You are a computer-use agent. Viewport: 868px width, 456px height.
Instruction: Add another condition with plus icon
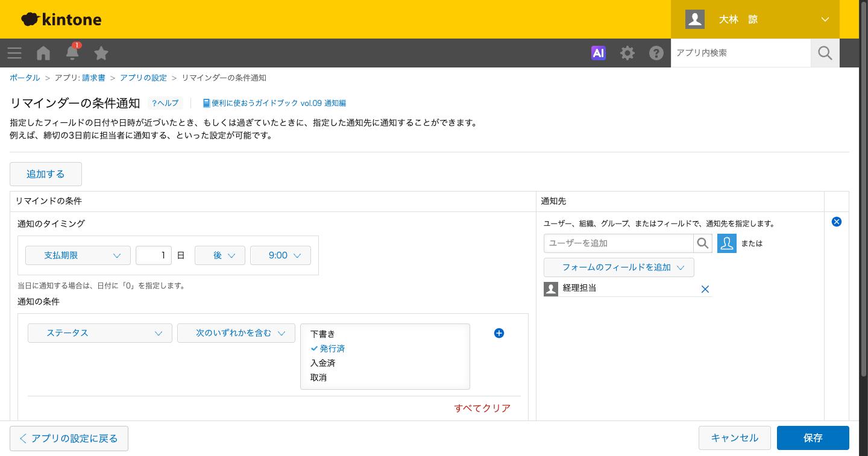[x=499, y=333]
